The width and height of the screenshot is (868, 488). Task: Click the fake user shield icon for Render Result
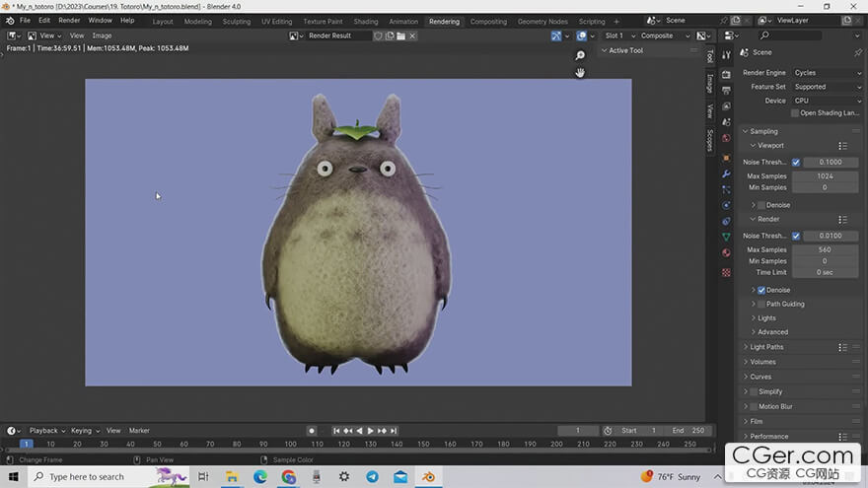(x=378, y=35)
